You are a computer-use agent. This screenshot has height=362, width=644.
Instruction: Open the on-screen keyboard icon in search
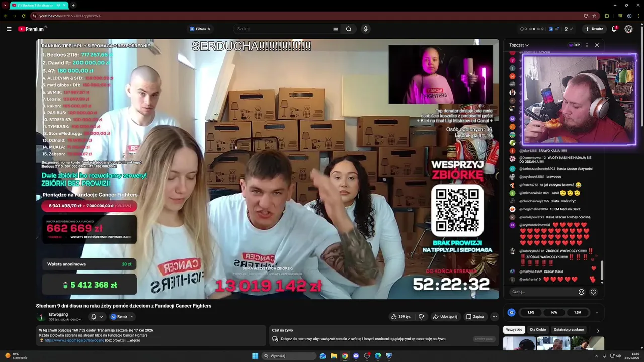[336, 29]
